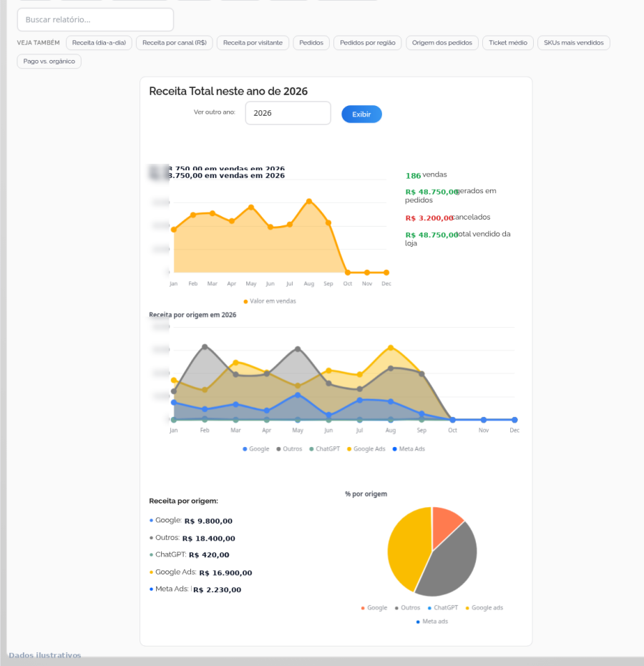This screenshot has height=666, width=644.
Task: Click ChatGPT: R$ 420,00 row
Action: pyautogui.click(x=190, y=554)
